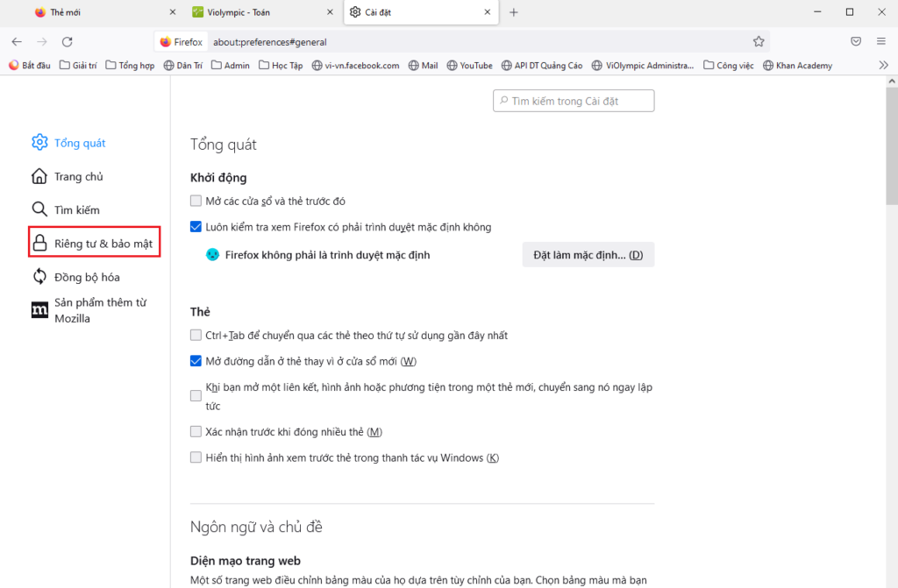Open the Firefox hamburger menu

(x=881, y=41)
